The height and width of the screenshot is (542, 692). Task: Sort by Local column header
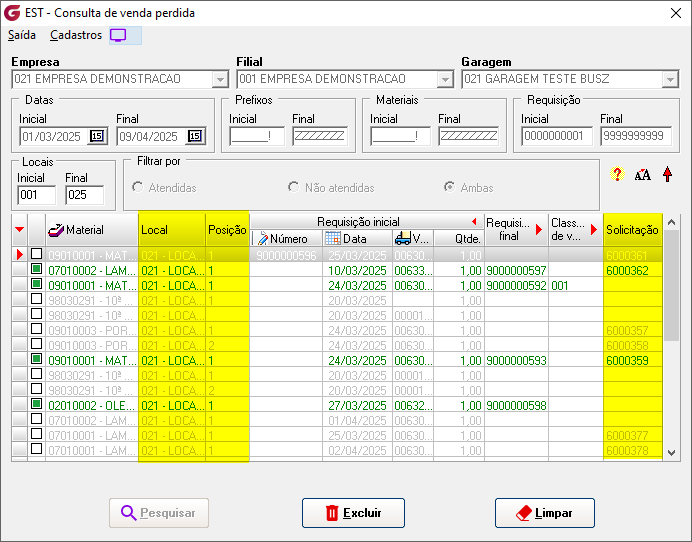(x=172, y=230)
